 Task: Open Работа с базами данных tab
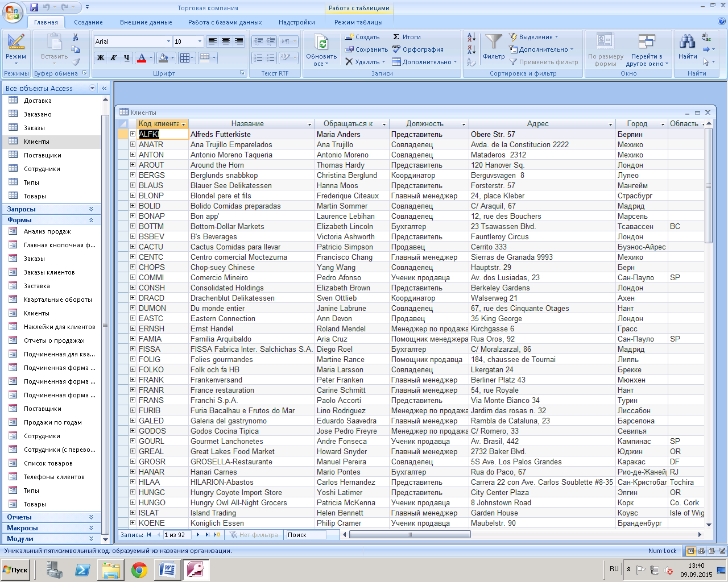coord(225,22)
